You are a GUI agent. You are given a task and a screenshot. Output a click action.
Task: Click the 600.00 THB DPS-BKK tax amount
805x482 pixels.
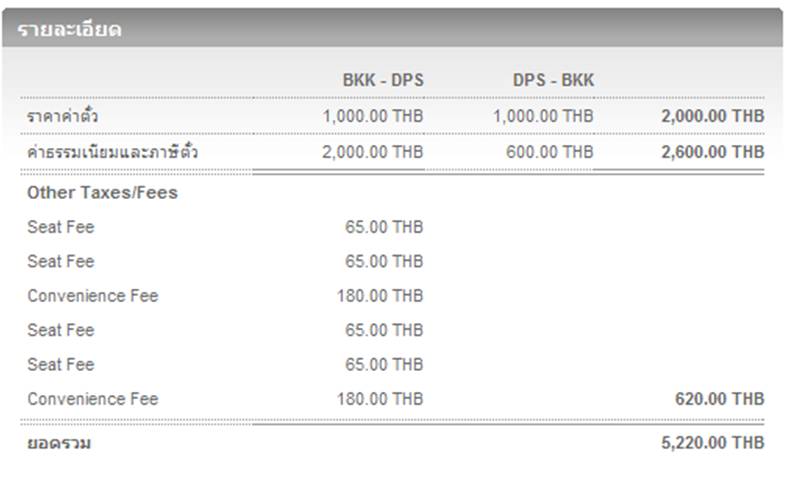(550, 152)
